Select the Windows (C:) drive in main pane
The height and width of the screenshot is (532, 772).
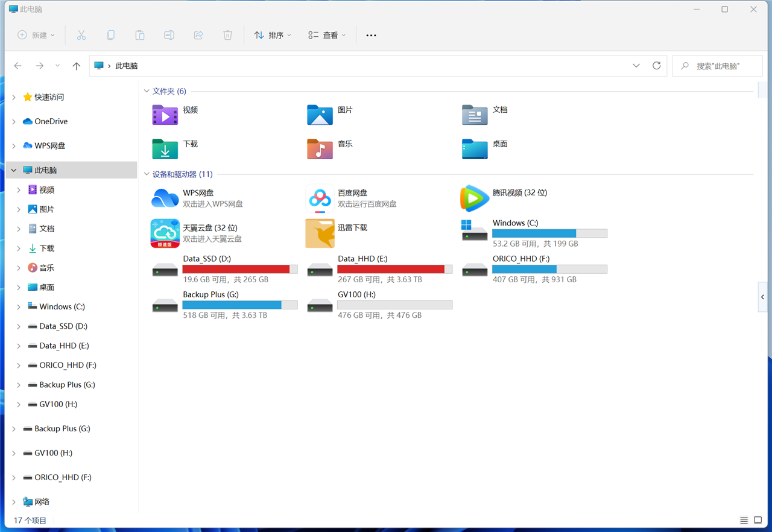coord(534,233)
